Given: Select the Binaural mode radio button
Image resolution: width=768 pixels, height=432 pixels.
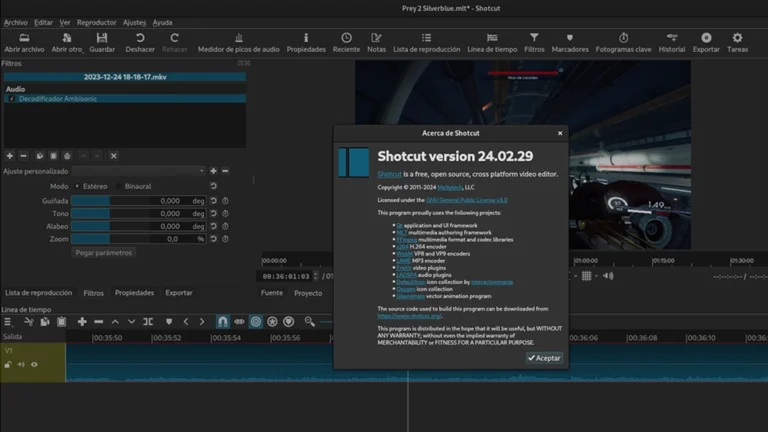Looking at the screenshot, I should (118, 186).
